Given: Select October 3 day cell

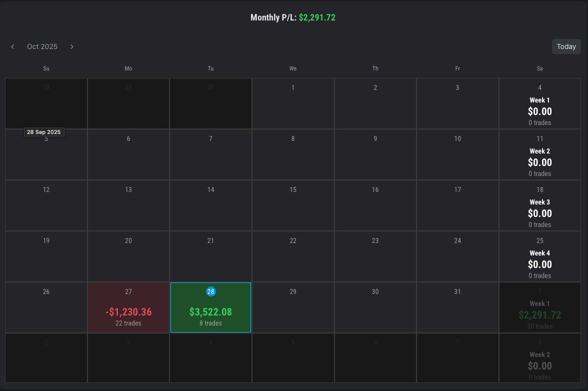Looking at the screenshot, I should pos(457,103).
